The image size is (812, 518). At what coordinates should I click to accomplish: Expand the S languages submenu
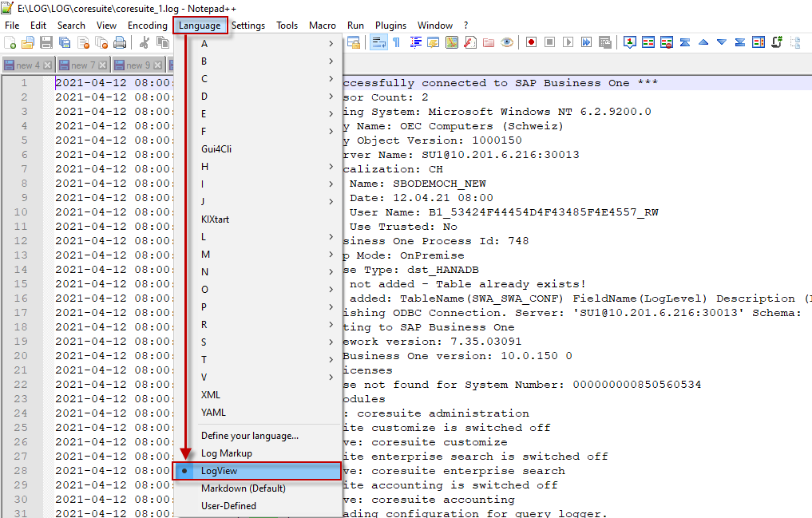tap(257, 342)
